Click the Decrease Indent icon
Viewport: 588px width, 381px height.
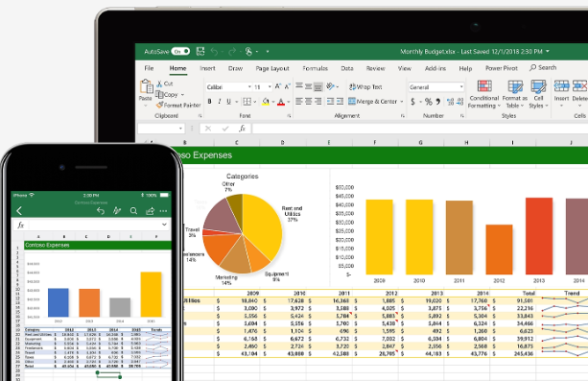point(330,102)
